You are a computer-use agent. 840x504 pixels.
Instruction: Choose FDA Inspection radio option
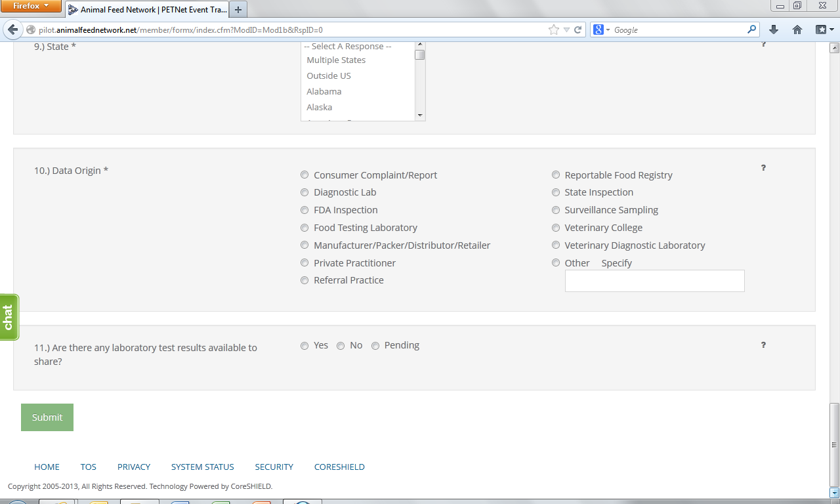coord(304,210)
